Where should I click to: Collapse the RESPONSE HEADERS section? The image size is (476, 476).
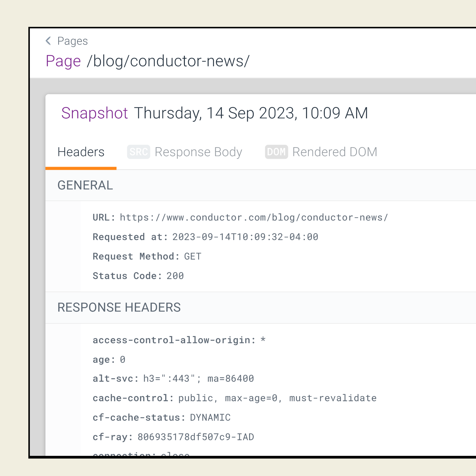click(x=119, y=307)
